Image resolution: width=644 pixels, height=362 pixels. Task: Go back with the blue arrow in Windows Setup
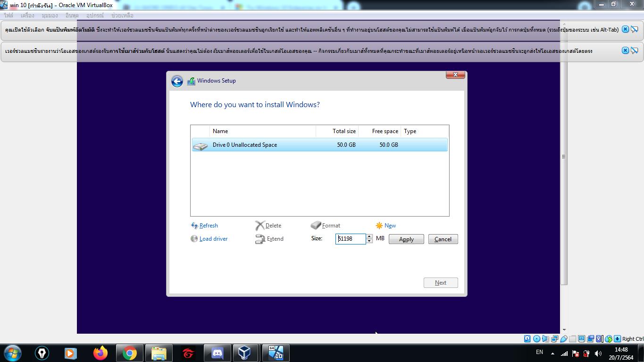177,81
